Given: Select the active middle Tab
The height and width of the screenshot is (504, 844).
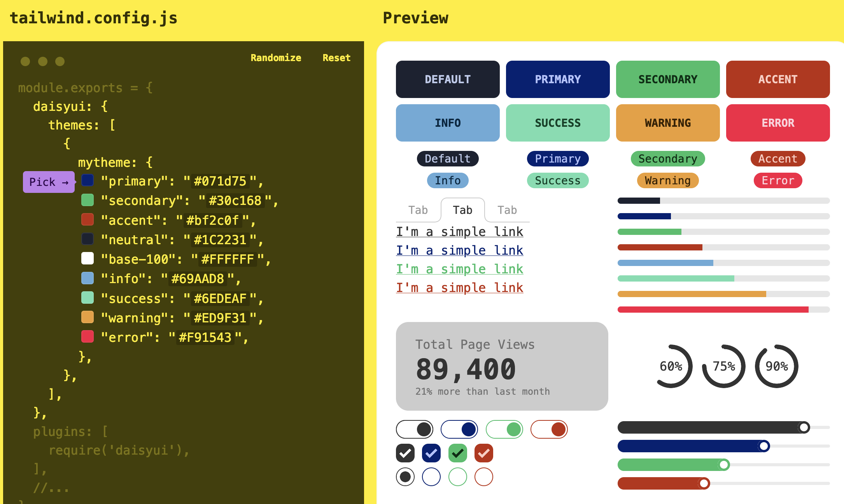Looking at the screenshot, I should tap(462, 210).
